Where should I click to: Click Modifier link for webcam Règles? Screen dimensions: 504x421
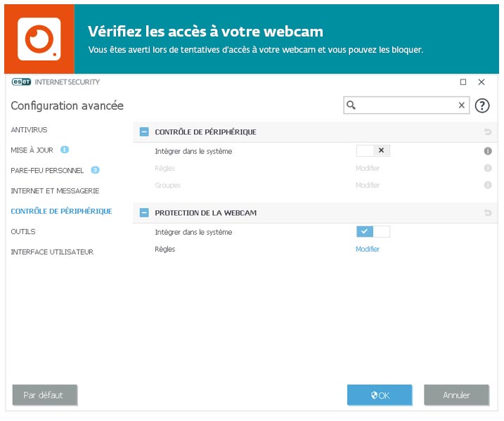(x=367, y=250)
